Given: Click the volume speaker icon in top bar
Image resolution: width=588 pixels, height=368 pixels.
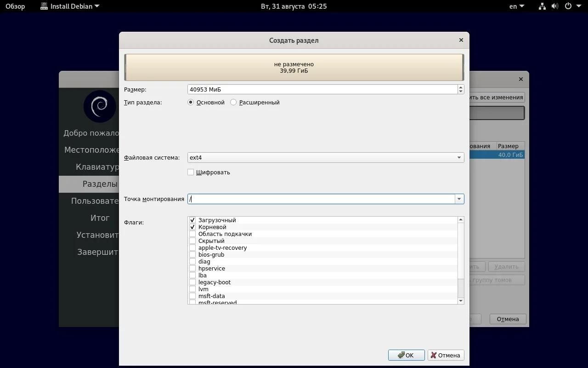Looking at the screenshot, I should pos(555,6).
